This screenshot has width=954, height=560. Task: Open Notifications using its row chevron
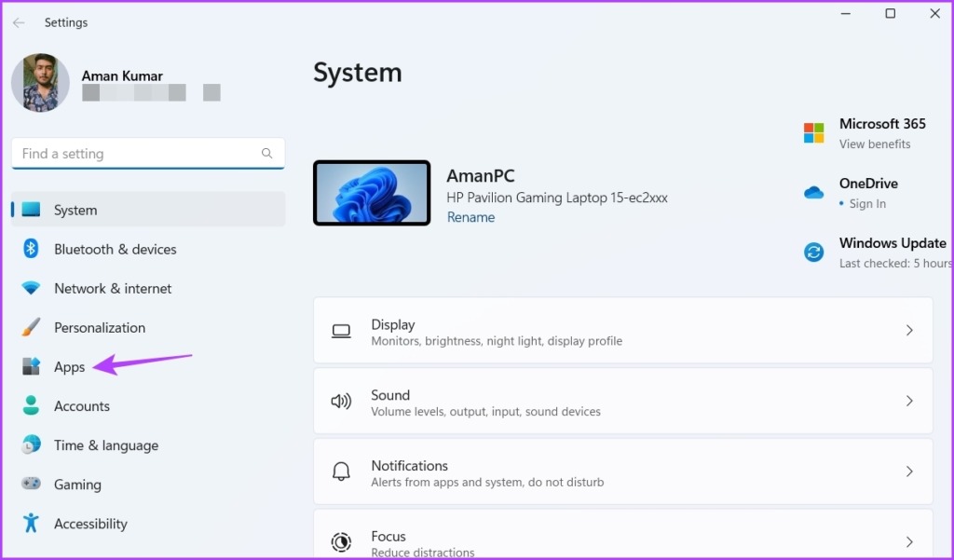[910, 471]
